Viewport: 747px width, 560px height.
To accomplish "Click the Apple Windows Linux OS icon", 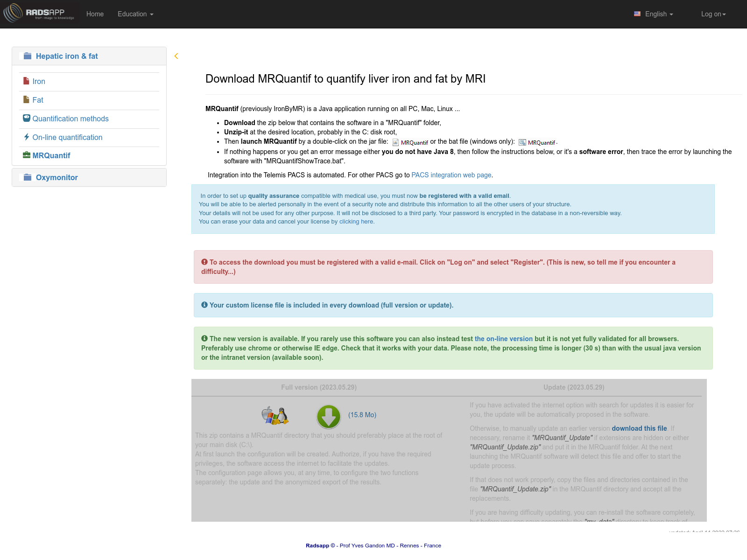I will coord(275,415).
